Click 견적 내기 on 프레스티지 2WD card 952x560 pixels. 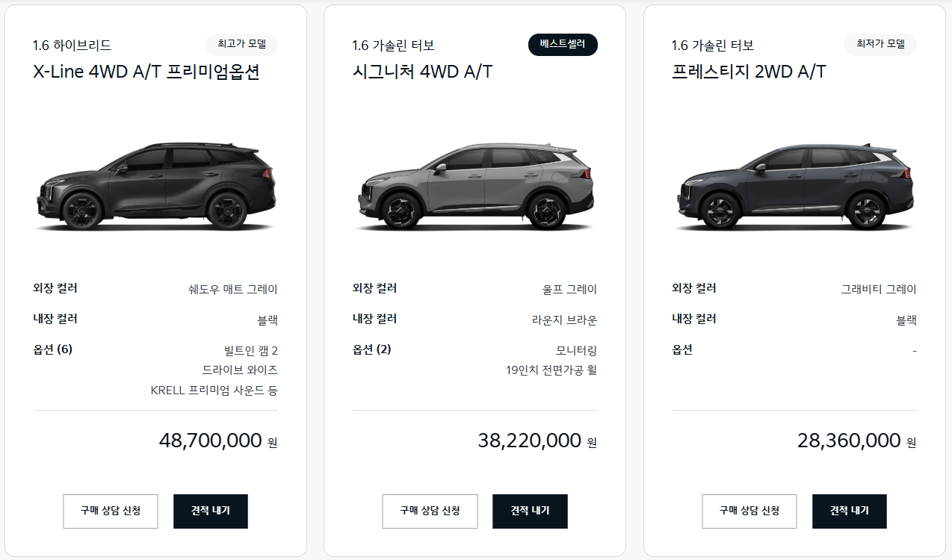click(849, 511)
